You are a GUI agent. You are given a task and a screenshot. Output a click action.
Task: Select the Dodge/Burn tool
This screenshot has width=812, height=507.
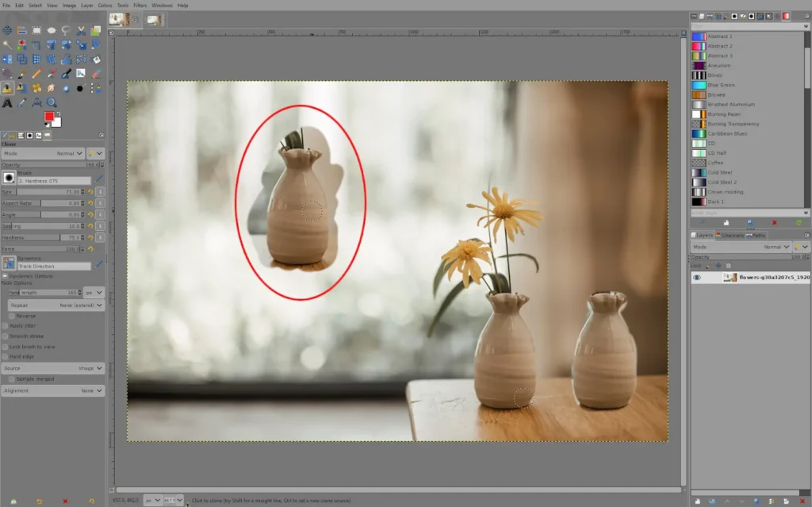click(81, 88)
